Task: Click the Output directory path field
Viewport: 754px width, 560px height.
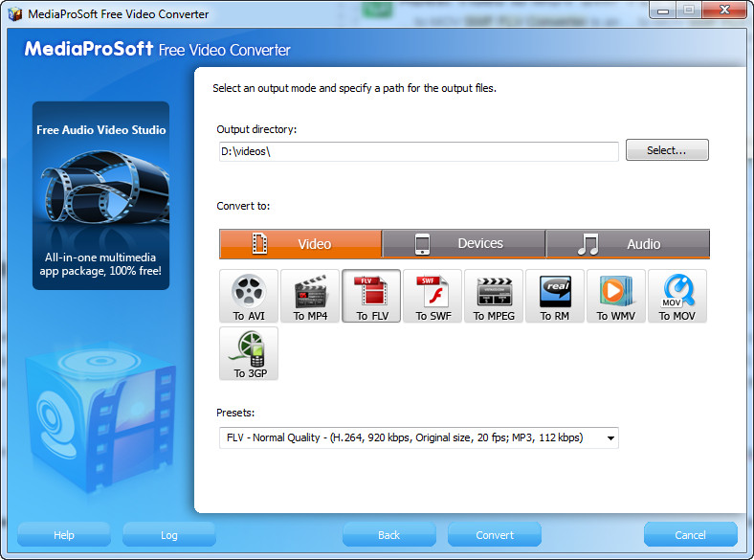Action: coord(419,151)
